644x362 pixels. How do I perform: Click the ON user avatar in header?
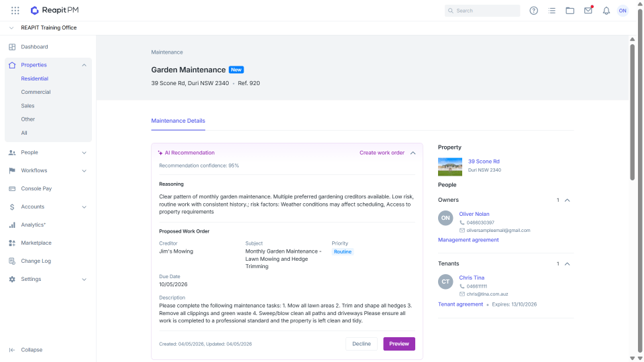click(623, 11)
